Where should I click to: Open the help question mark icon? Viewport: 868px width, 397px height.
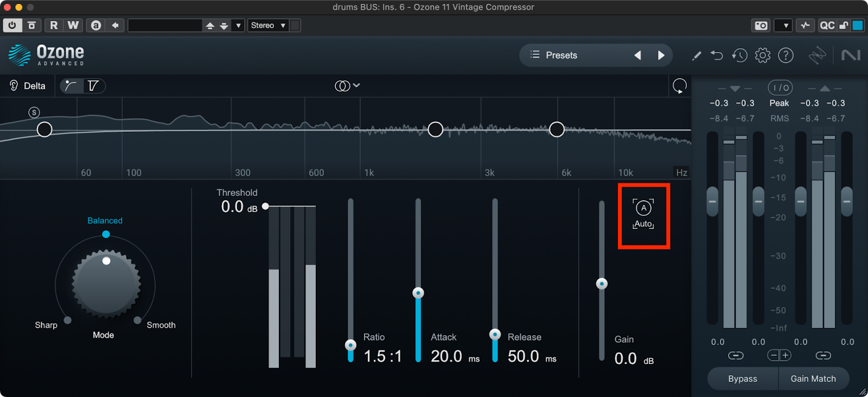click(x=786, y=55)
